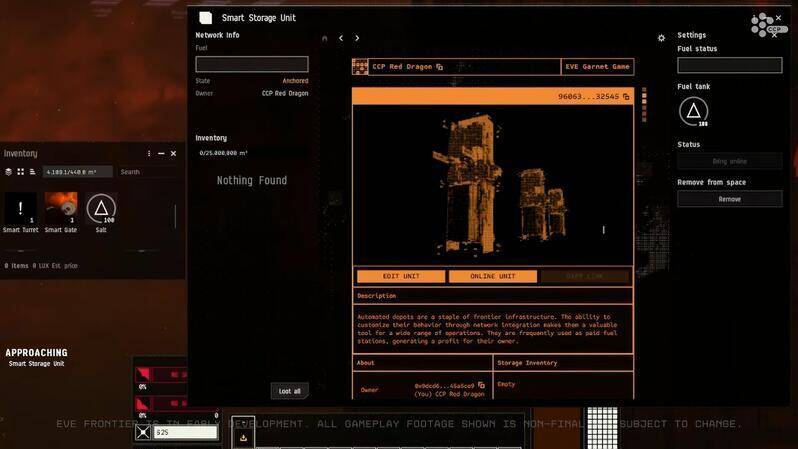
Task: Click the ONLINE UNIT button
Action: coord(493,276)
